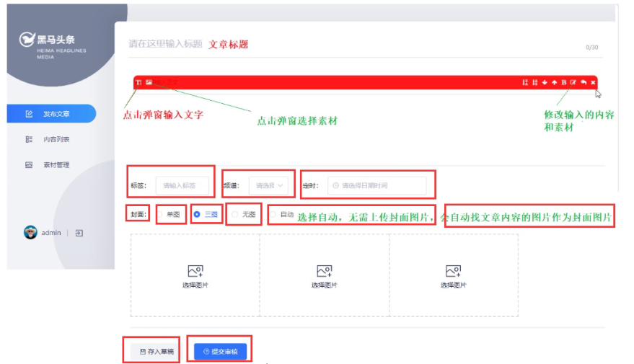The height and width of the screenshot is (364, 634).
Task: Click the 提交审核 submit button
Action: point(221,352)
